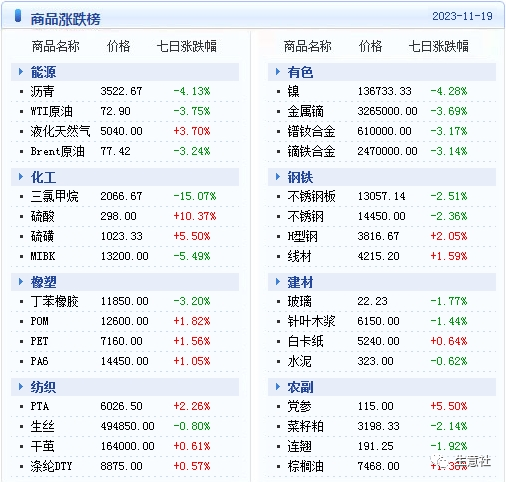Select the 玻璃 commodity name

(x=299, y=301)
